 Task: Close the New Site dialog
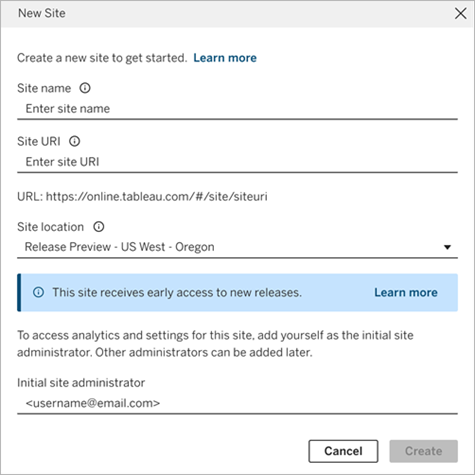[x=461, y=14]
